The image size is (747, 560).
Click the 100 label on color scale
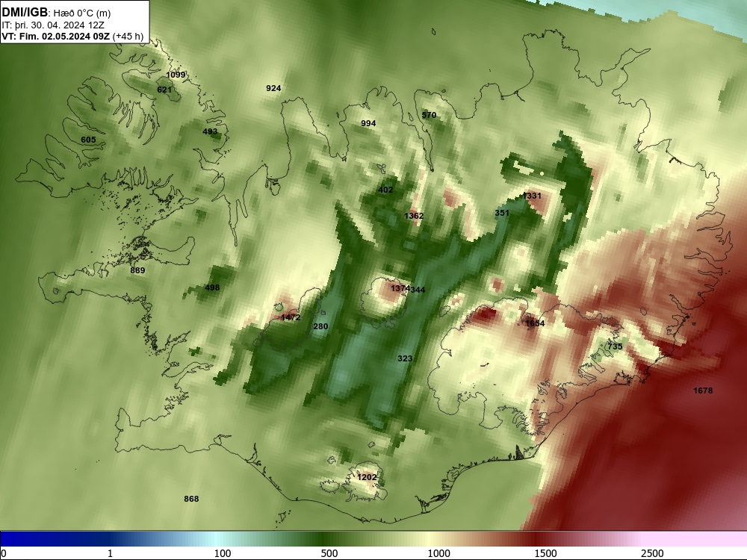[223, 553]
